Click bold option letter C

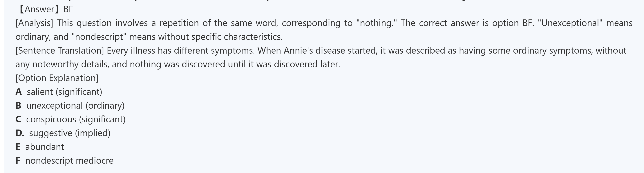point(18,119)
